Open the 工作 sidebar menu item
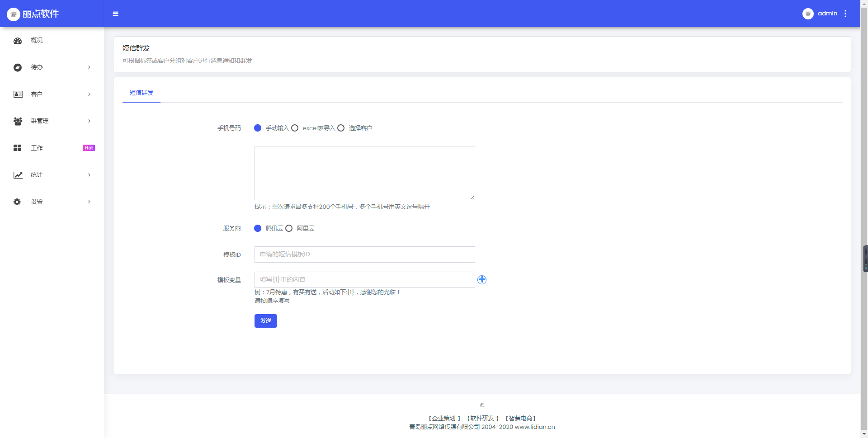 pyautogui.click(x=52, y=148)
